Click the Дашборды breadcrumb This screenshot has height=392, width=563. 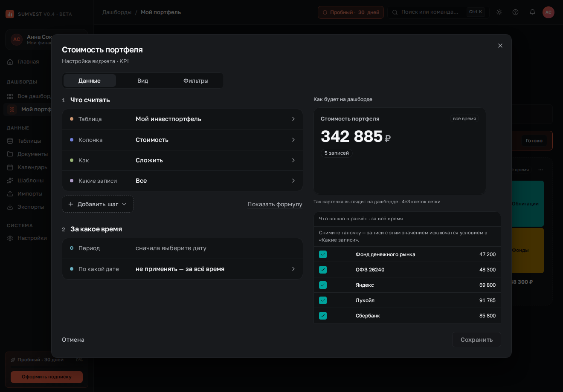pos(117,12)
